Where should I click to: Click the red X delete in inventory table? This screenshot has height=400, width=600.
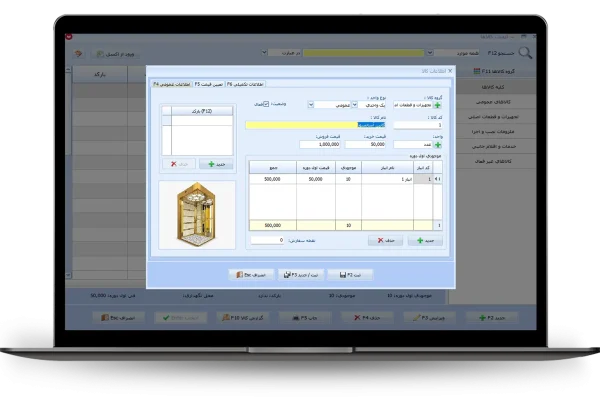coord(380,241)
